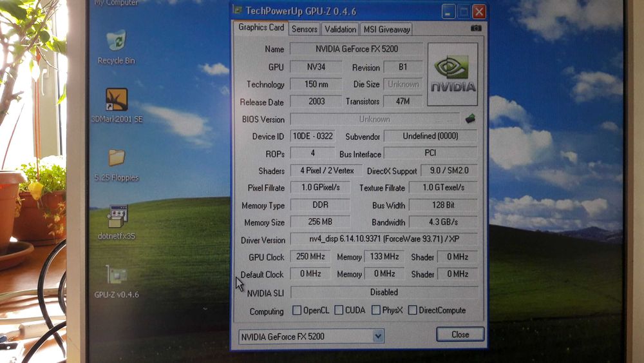This screenshot has height=363, width=644.
Task: Open the GPU selector dropdown for GeForce FX 5200
Action: [378, 337]
